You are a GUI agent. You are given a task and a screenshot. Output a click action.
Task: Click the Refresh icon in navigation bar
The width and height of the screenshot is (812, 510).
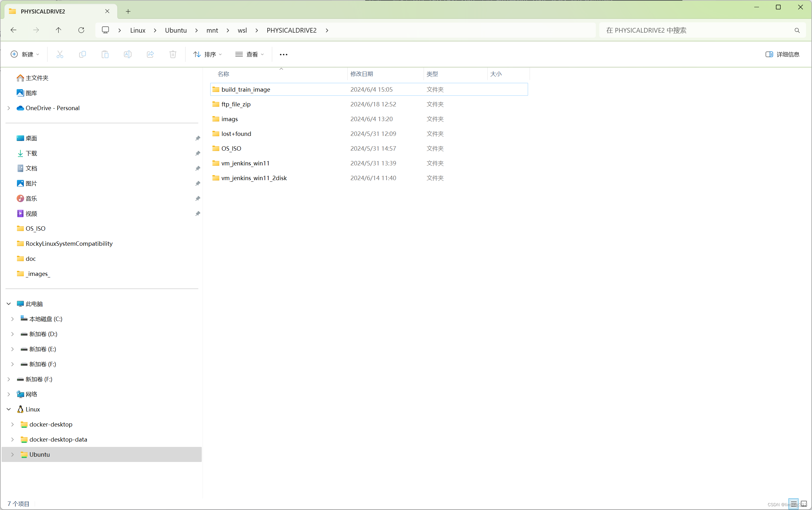pos(81,30)
